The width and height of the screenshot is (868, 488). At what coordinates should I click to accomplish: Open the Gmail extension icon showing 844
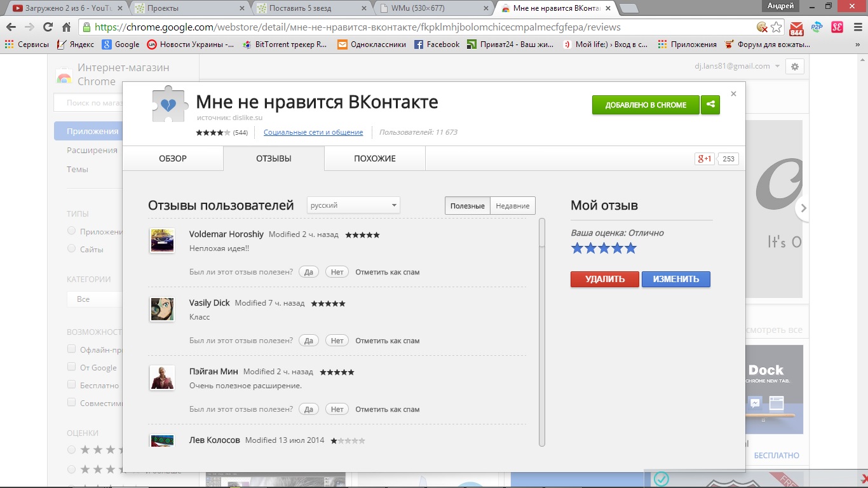796,27
